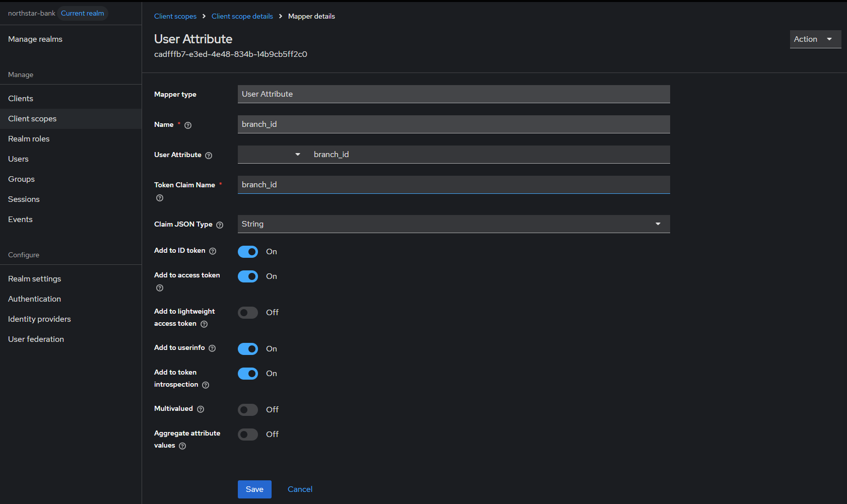The width and height of the screenshot is (847, 504).
Task: Open Client scopes sidebar item
Action: point(71,119)
